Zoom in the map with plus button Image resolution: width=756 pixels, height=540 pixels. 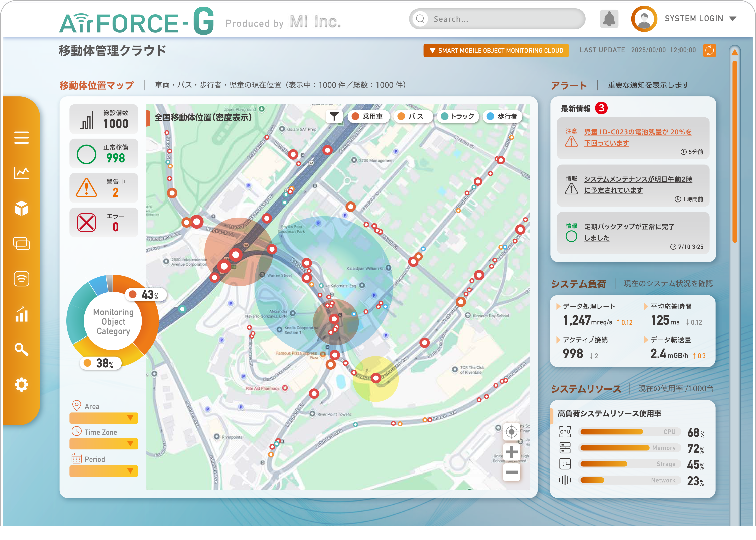[511, 452]
